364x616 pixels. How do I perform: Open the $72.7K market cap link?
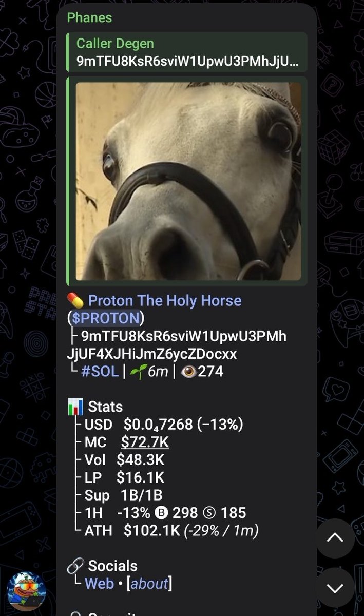(x=145, y=442)
